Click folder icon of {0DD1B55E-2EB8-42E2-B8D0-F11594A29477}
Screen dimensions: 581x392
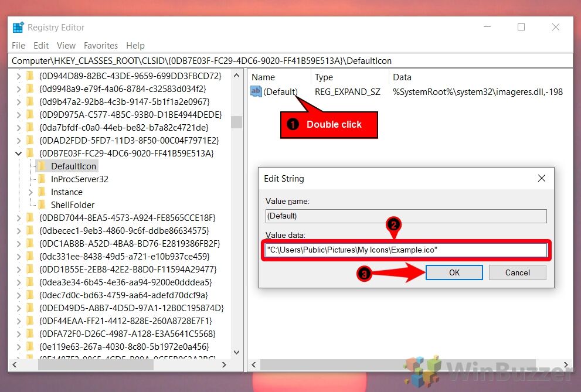(30, 269)
